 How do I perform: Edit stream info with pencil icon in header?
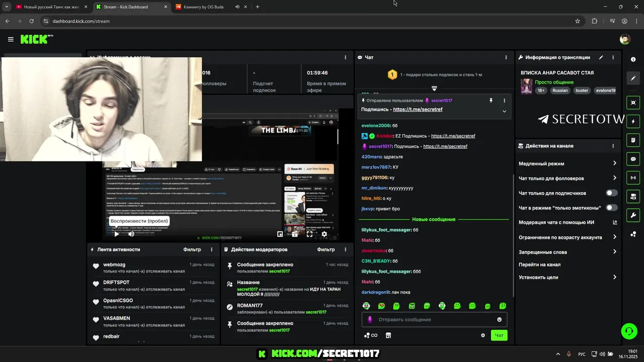pyautogui.click(x=601, y=57)
